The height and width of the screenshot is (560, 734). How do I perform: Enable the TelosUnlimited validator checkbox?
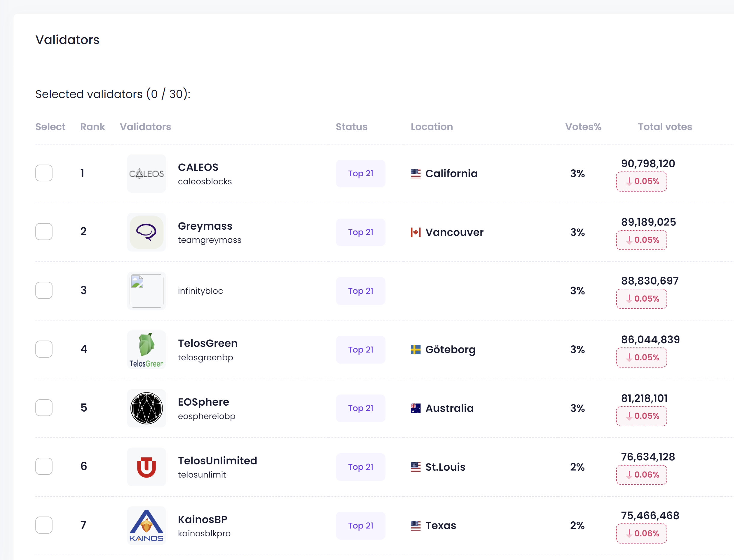(44, 466)
